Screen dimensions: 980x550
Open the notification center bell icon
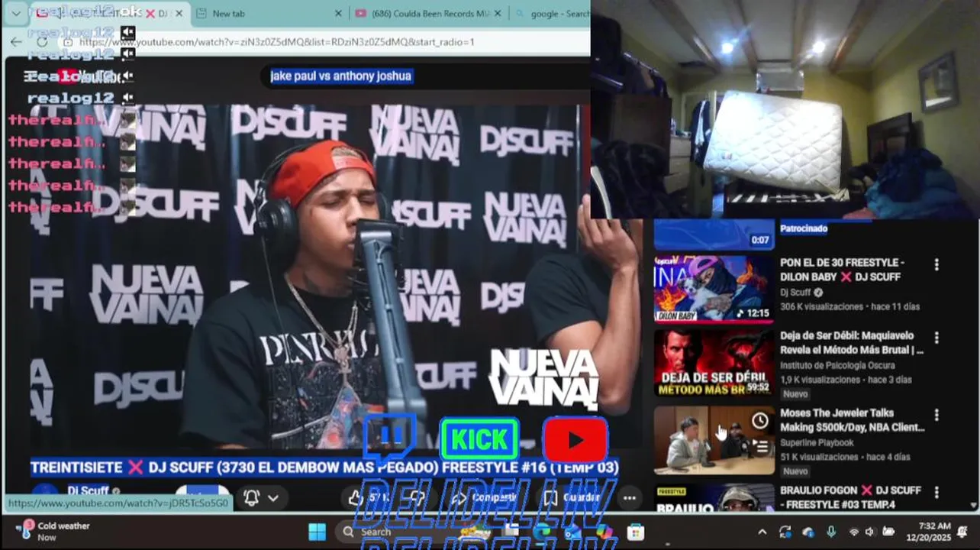pos(962,532)
